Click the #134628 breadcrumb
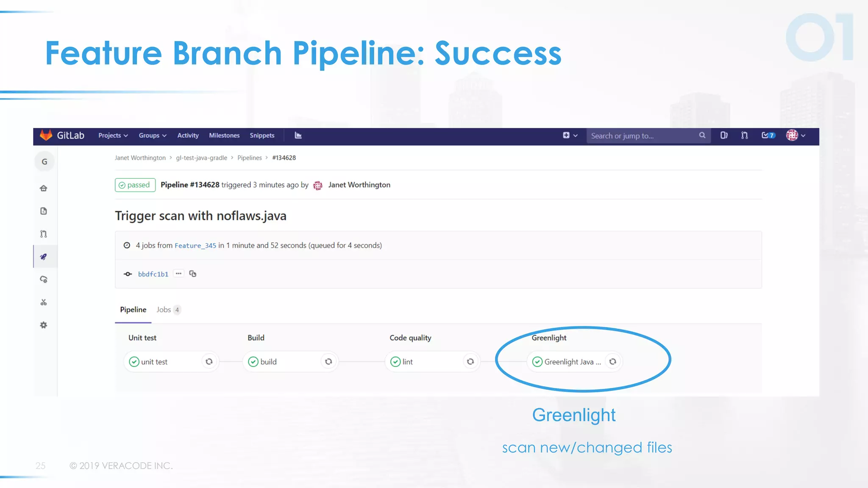The width and height of the screenshot is (868, 488). click(x=284, y=158)
